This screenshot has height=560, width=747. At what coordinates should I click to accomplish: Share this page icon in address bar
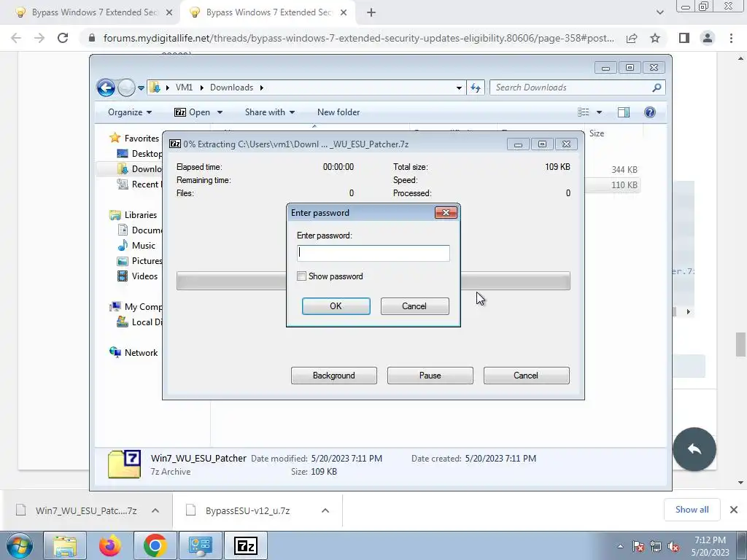coord(632,38)
